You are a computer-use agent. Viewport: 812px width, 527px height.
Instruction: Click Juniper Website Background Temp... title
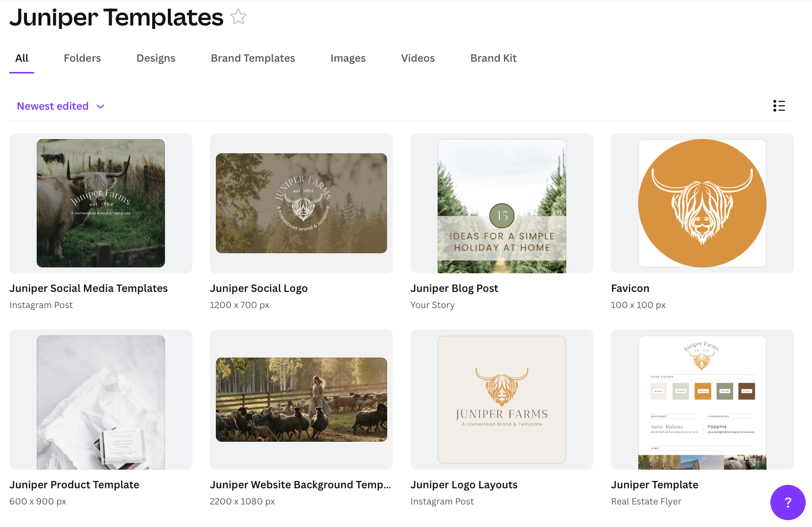pos(301,485)
